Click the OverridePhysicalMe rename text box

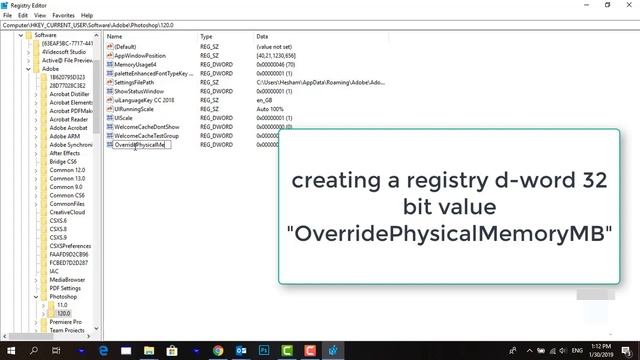tap(141, 145)
